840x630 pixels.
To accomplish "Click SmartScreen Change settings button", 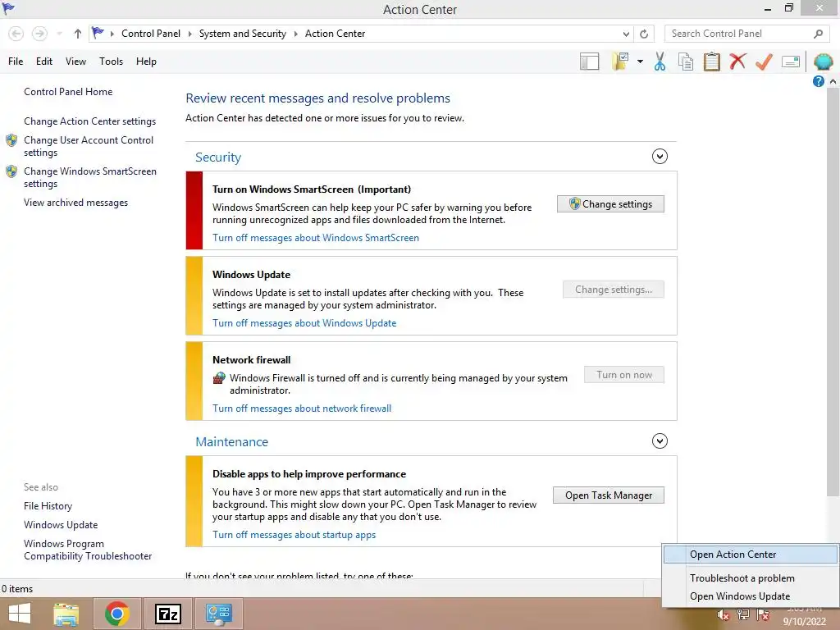I will point(610,204).
